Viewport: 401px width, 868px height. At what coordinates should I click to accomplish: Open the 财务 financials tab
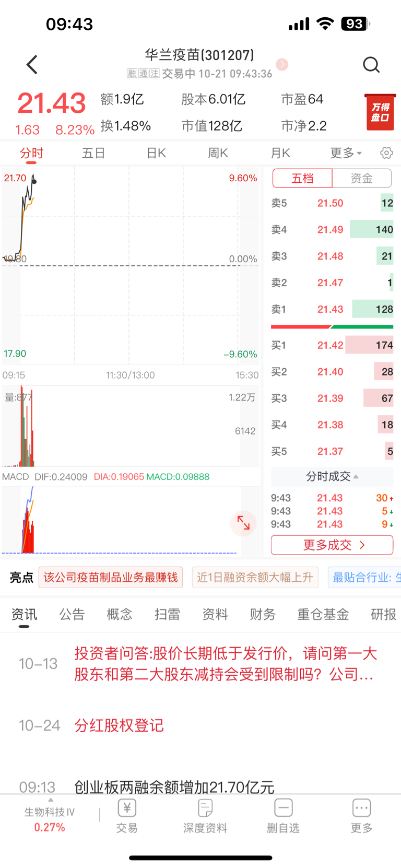pyautogui.click(x=263, y=615)
